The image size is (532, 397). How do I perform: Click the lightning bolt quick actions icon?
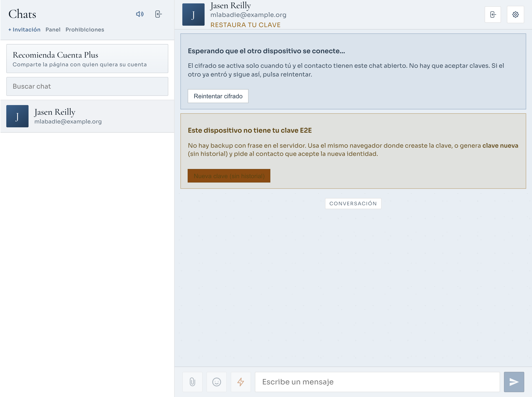[x=241, y=382]
